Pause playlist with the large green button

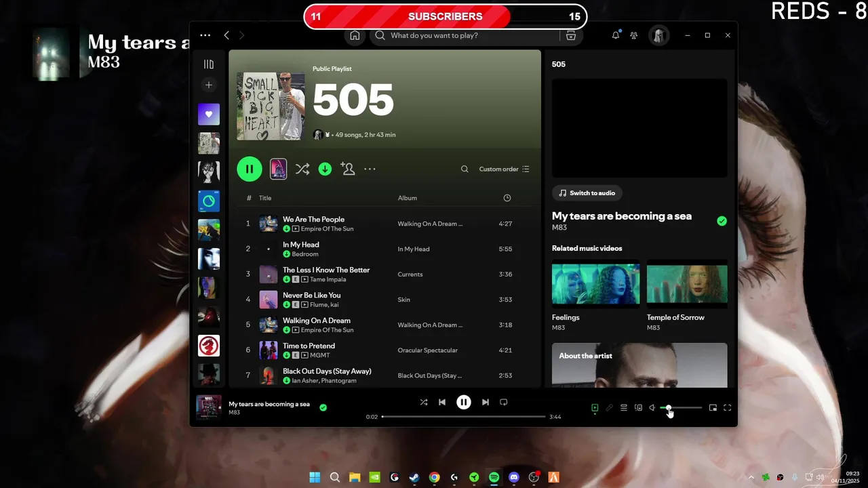tap(250, 169)
